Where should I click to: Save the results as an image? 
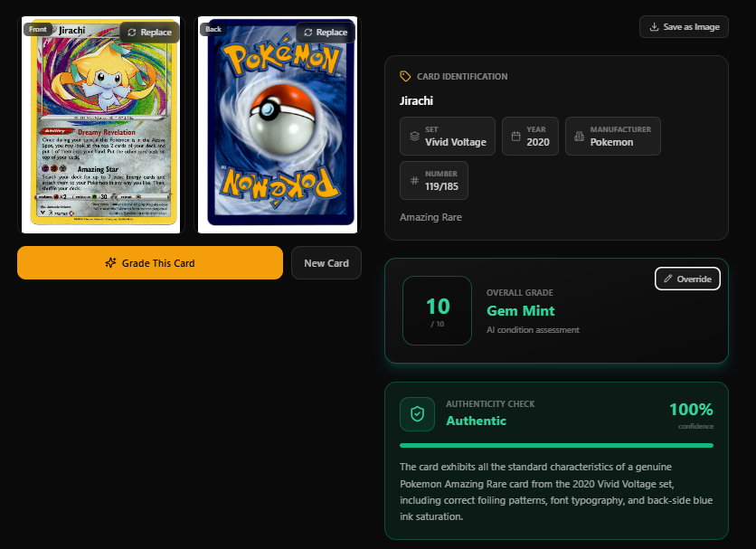pos(684,27)
